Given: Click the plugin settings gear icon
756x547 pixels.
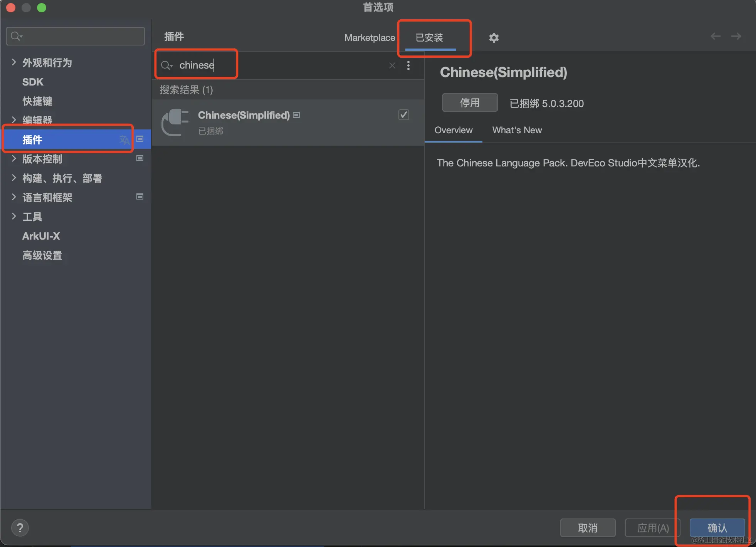Looking at the screenshot, I should (x=494, y=38).
